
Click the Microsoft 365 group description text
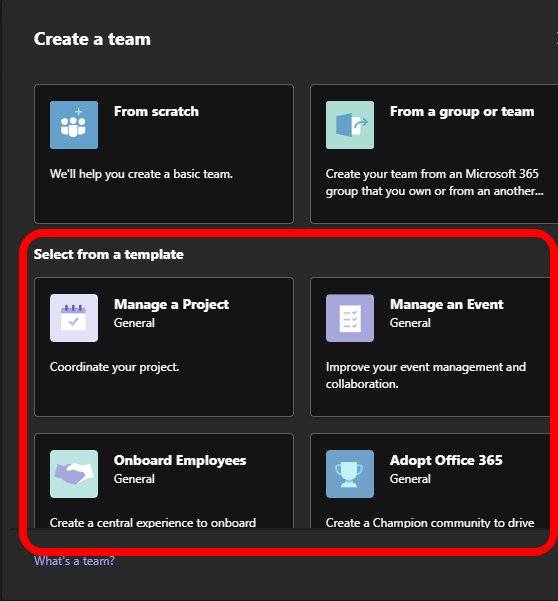click(435, 182)
